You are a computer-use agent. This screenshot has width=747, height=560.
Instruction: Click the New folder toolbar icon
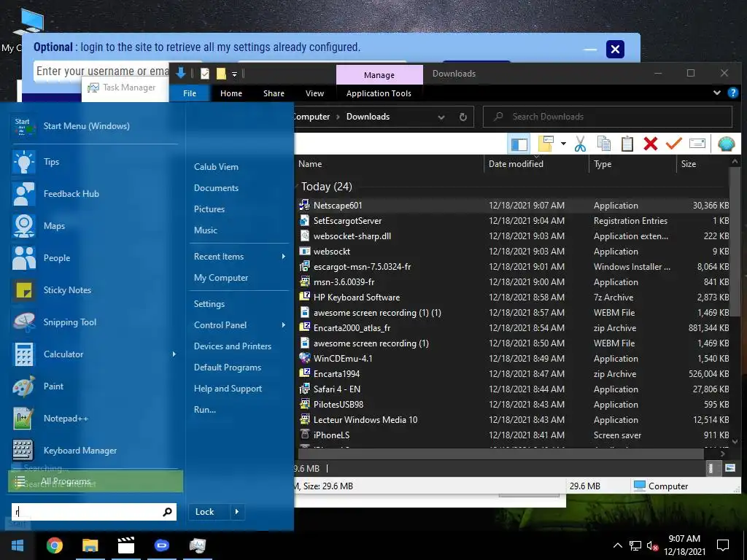tap(546, 144)
